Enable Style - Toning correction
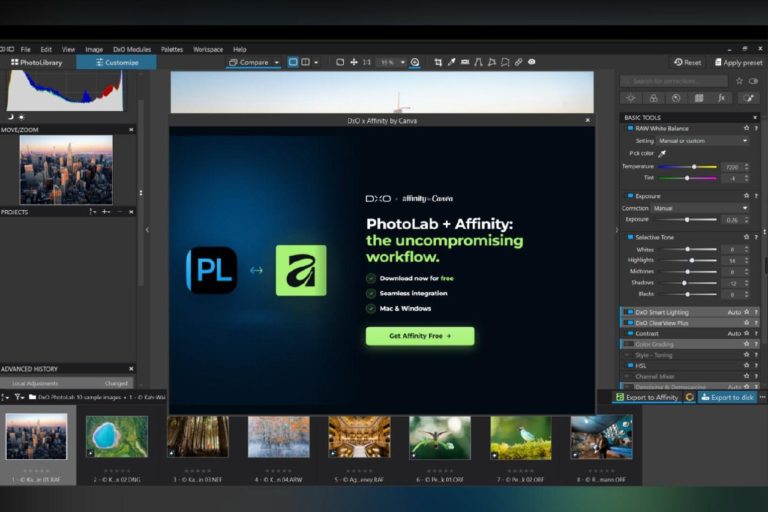768x512 pixels. pos(629,355)
